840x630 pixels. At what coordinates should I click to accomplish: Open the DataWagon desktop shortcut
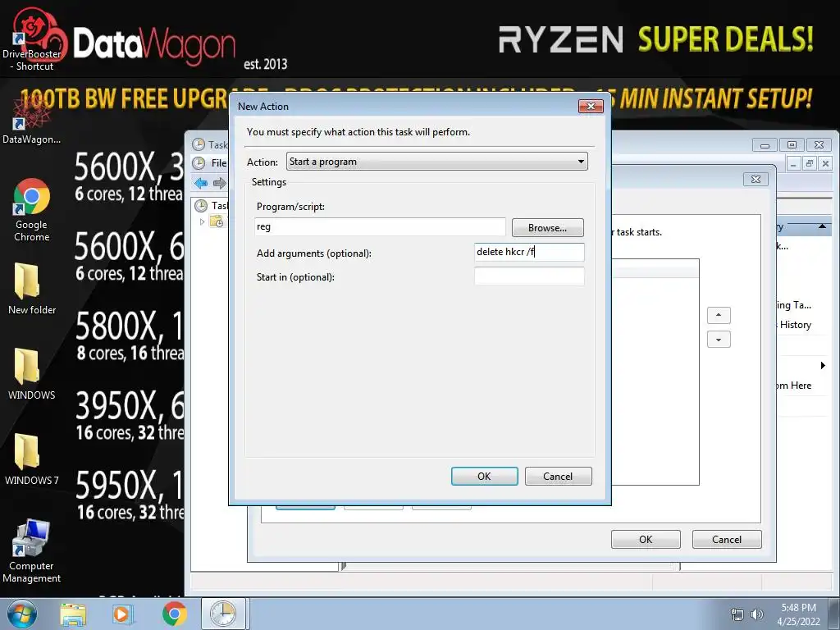[x=32, y=121]
